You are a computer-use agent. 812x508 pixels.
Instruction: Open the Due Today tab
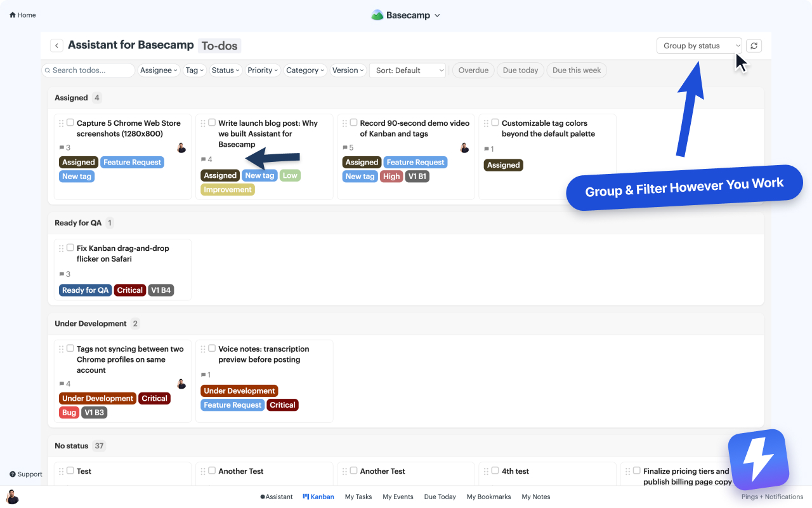pos(440,497)
